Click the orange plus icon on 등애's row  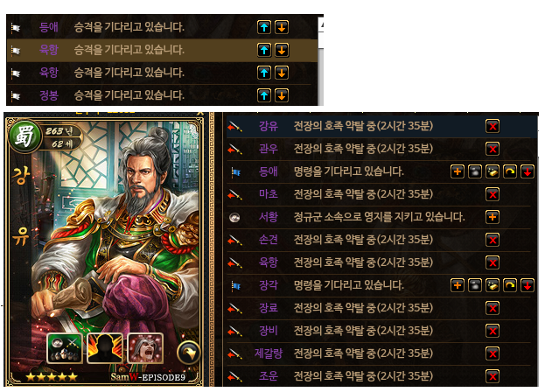point(458,171)
